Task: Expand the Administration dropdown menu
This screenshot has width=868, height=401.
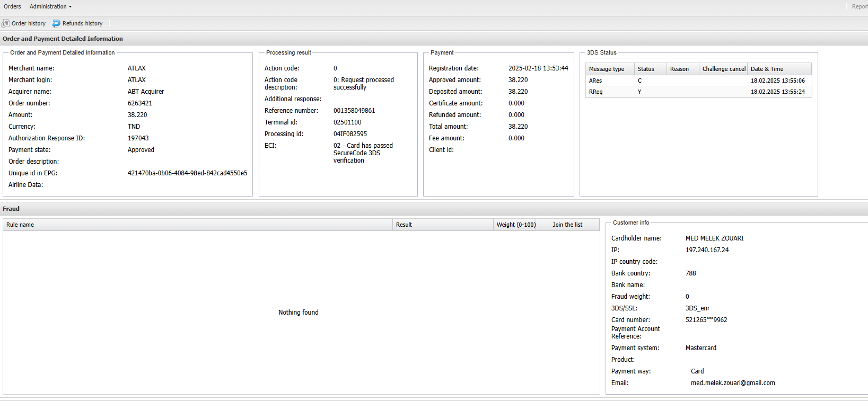Action: coord(50,6)
